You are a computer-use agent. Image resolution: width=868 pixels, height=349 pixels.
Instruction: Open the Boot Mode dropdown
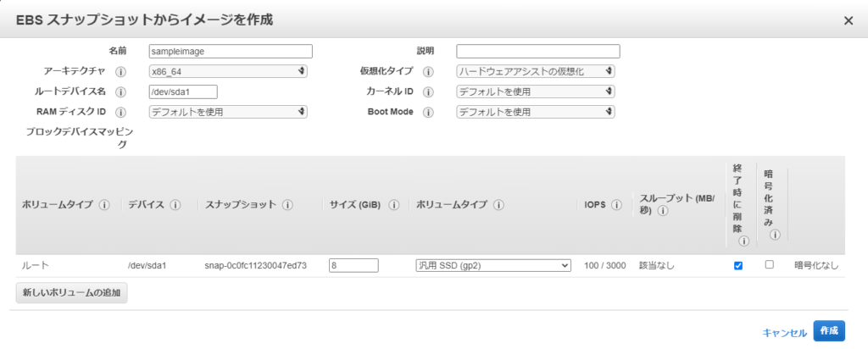coord(536,112)
